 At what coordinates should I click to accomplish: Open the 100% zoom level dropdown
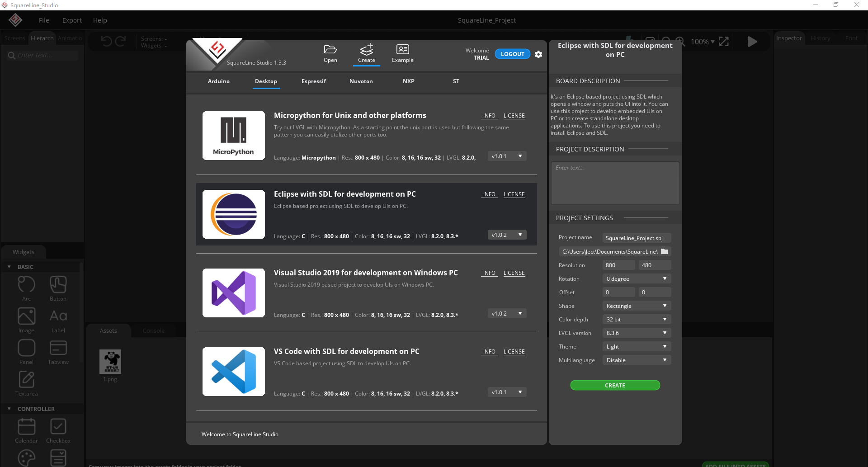point(703,42)
